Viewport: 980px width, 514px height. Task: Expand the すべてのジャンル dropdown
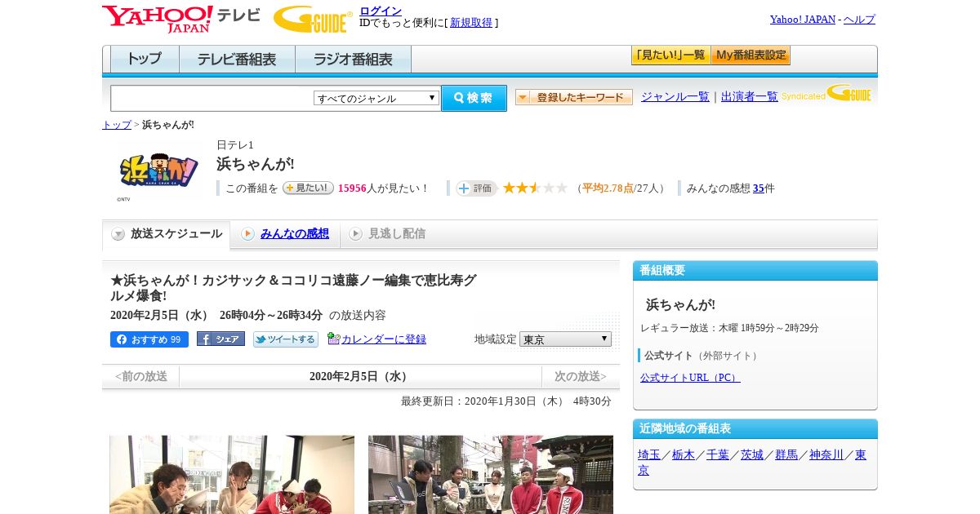pyautogui.click(x=376, y=98)
